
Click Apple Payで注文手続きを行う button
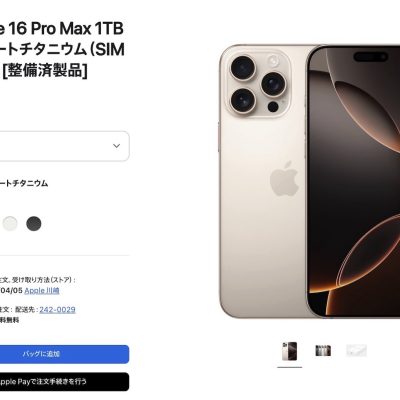click(65, 382)
